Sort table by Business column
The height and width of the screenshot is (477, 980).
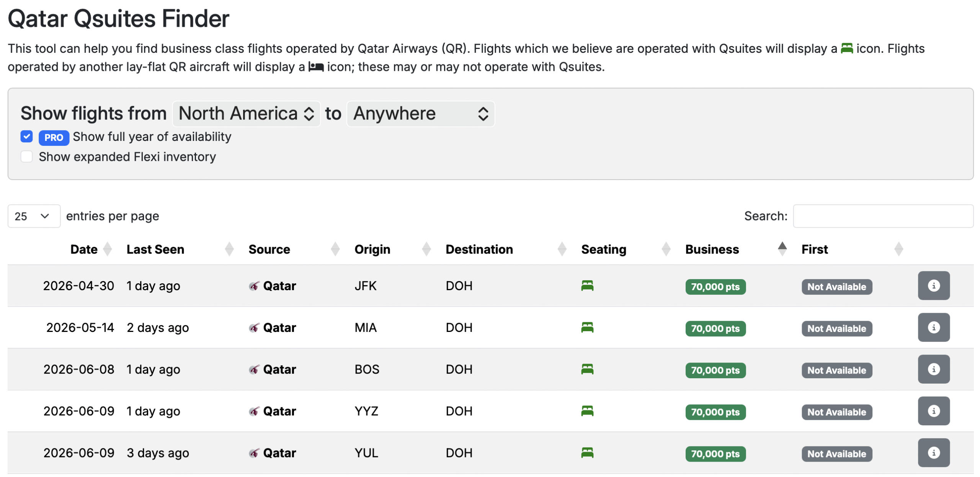(712, 249)
